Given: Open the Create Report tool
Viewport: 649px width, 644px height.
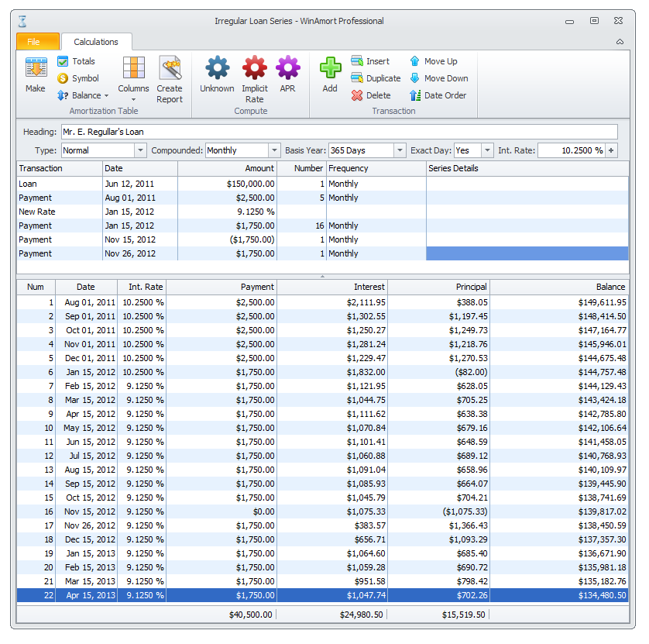Looking at the screenshot, I should pyautogui.click(x=170, y=78).
